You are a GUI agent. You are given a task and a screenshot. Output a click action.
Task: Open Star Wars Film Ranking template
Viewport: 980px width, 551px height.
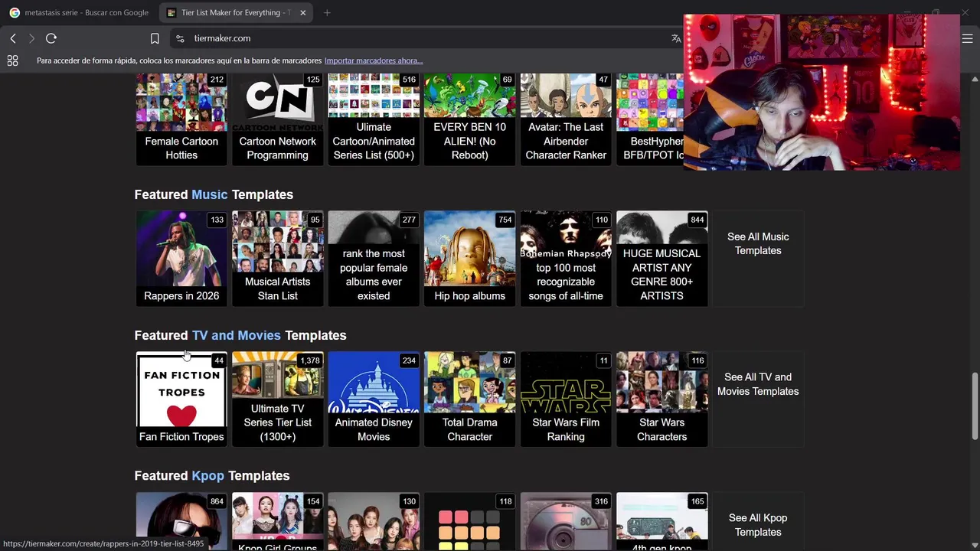(566, 399)
